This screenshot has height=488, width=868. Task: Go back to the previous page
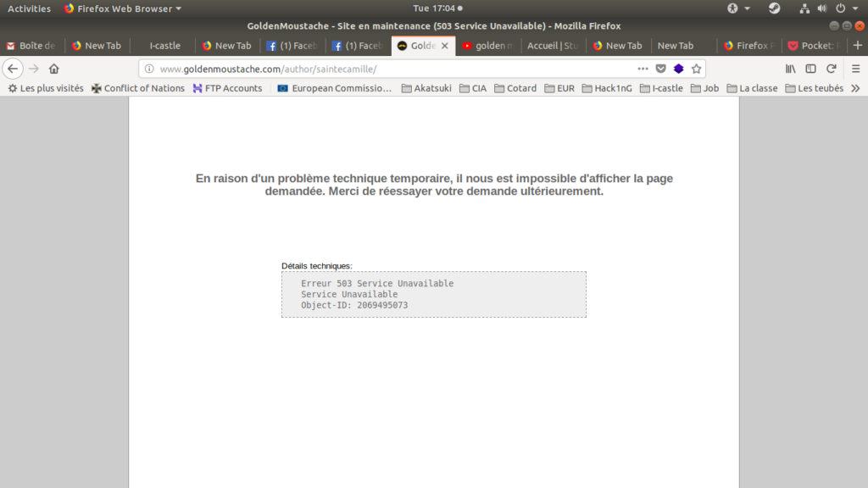[x=13, y=69]
